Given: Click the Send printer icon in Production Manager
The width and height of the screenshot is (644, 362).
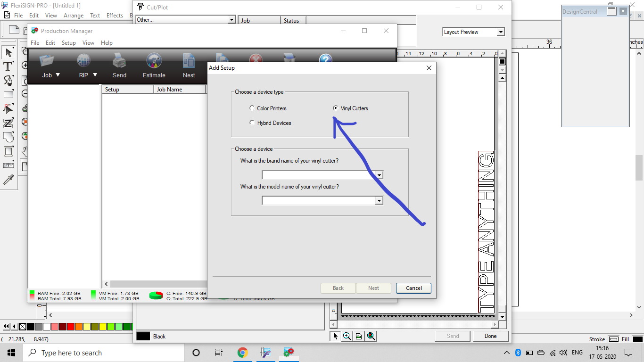Looking at the screenshot, I should 119,60.
